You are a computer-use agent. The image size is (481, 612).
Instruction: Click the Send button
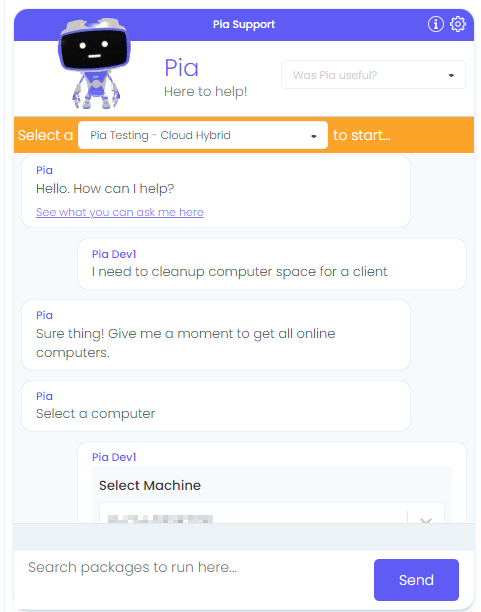(416, 580)
